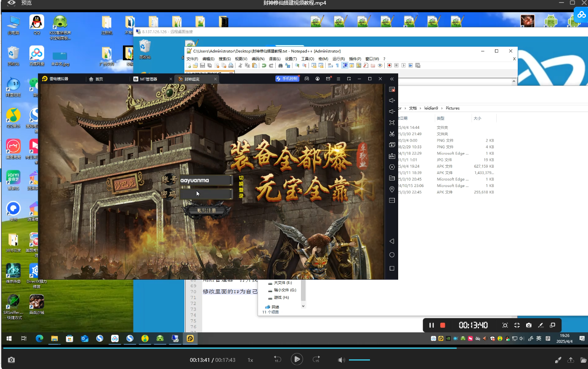Open the emulator's user account icon
Image resolution: width=588 pixels, height=369 pixels.
317,79
